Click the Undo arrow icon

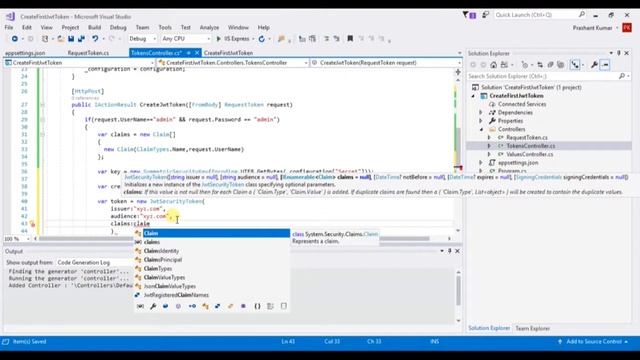tap(95, 39)
